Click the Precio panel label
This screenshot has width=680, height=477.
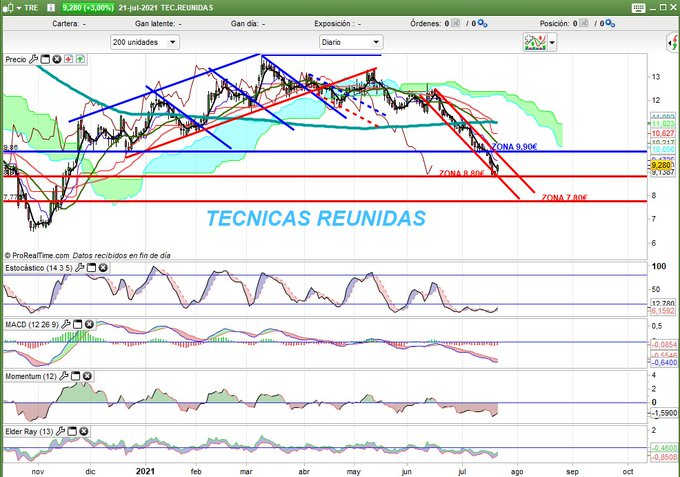point(16,59)
